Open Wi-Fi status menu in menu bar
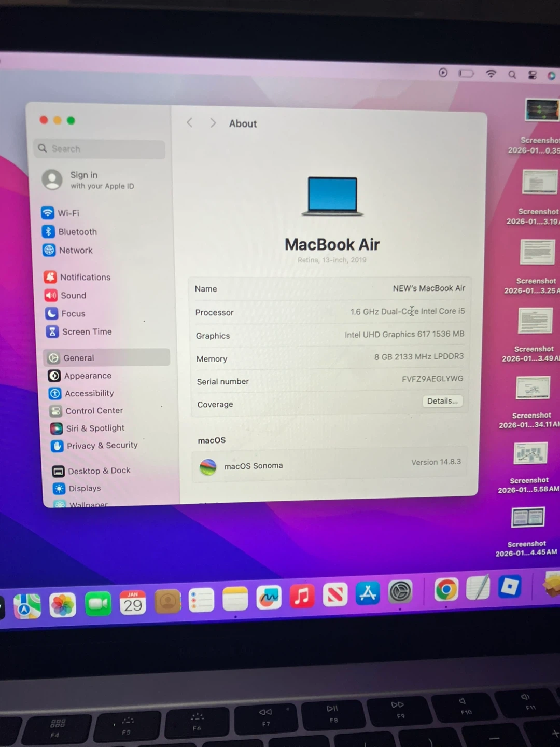The image size is (560, 747). point(491,74)
